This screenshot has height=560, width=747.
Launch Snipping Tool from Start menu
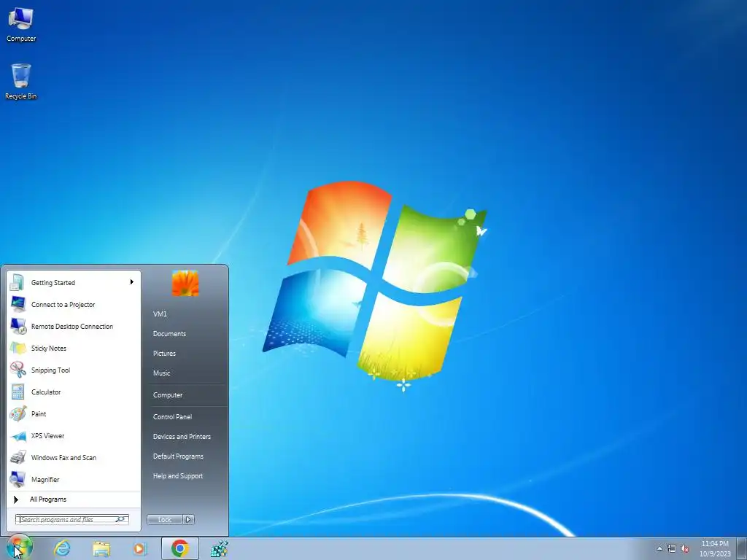74,370
